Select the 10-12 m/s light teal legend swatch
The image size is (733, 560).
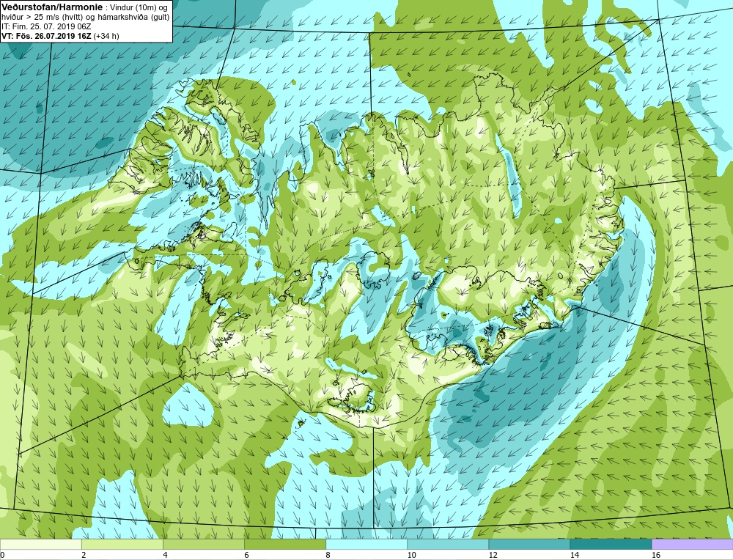click(447, 544)
